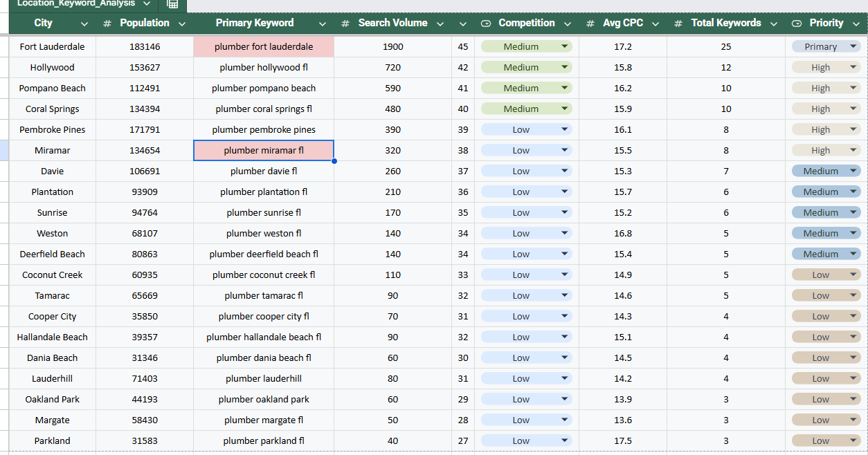Select the plumber weston fl keyword cell

click(264, 234)
